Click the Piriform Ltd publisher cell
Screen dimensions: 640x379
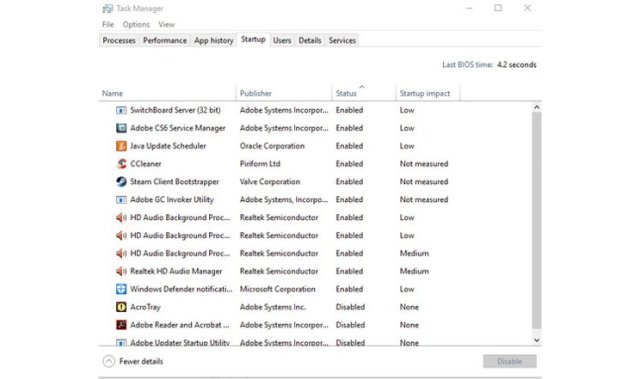tap(260, 164)
